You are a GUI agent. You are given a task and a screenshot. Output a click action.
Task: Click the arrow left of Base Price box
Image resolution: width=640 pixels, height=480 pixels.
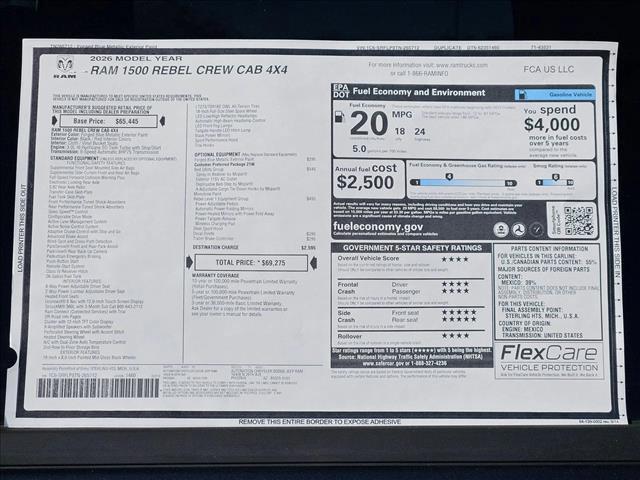55,121
